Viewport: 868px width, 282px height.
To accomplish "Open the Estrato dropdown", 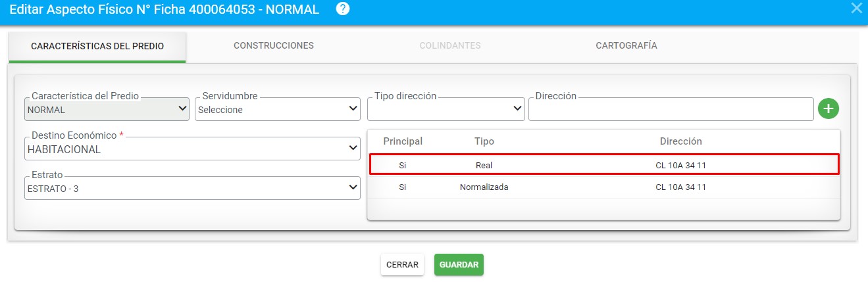I will click(x=192, y=188).
